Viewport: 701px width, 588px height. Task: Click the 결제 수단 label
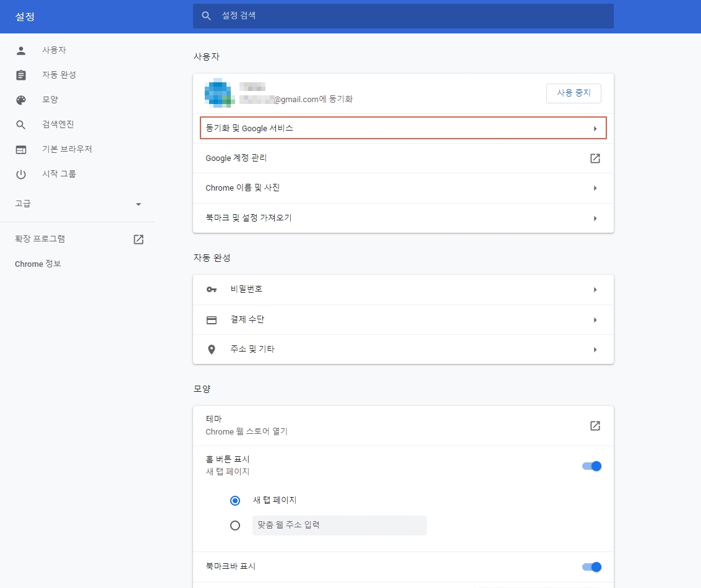point(247,319)
